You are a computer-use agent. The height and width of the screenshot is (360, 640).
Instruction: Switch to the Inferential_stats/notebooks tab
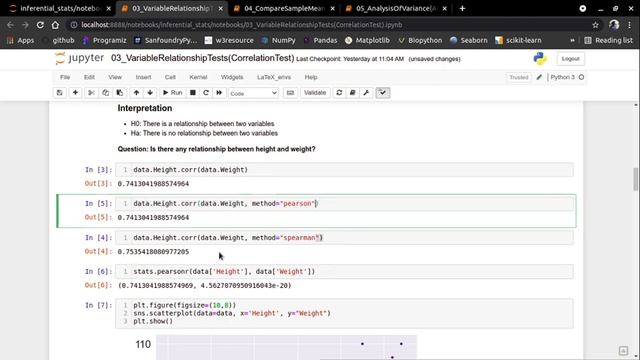click(60, 9)
